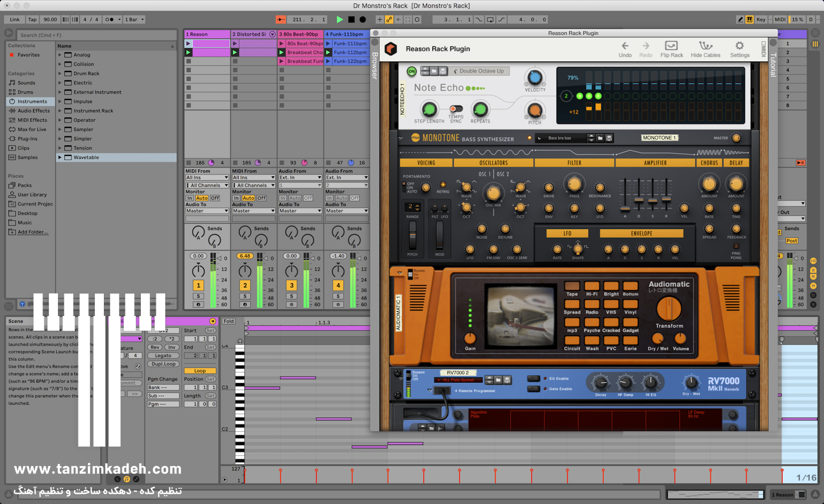This screenshot has width=824, height=504.
Task: Click the Undo arrow in Reason Rack
Action: coord(625,46)
